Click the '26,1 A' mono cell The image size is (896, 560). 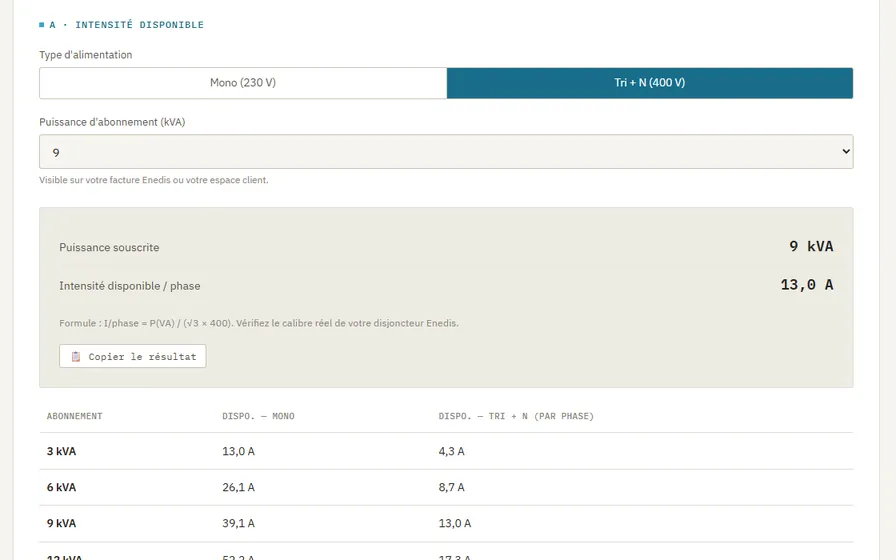click(x=238, y=487)
